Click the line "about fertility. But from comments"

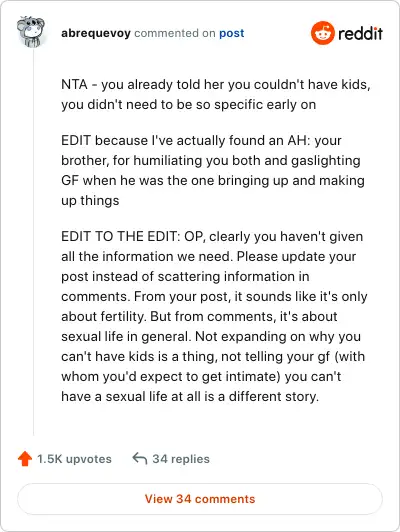pos(199,316)
